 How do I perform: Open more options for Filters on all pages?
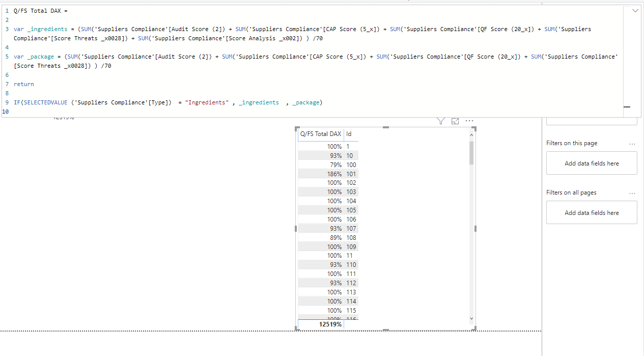pos(632,193)
